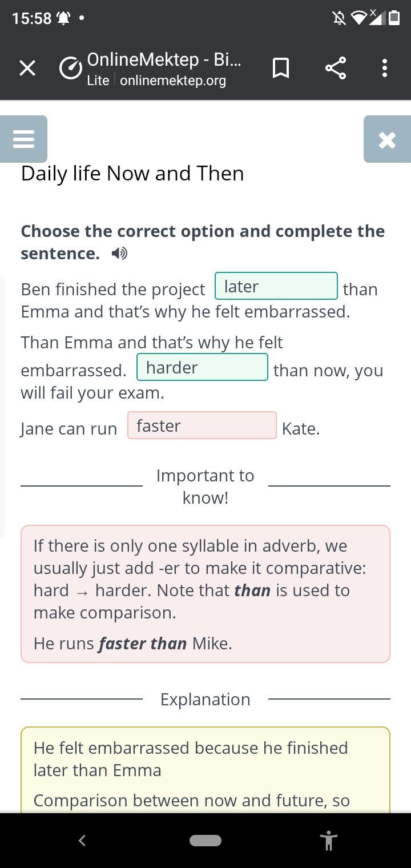Tap the muted notifications bell icon
Viewport: 411px width, 868px height.
coord(339,18)
